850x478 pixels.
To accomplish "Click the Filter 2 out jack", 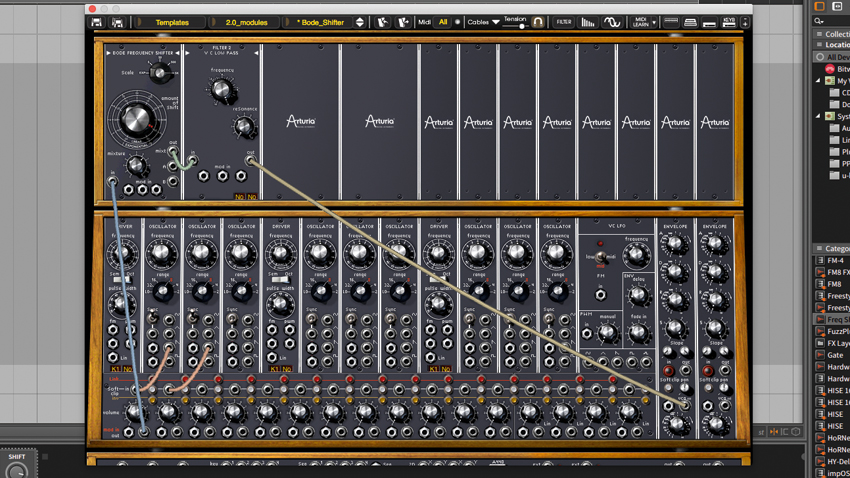I will [x=250, y=160].
